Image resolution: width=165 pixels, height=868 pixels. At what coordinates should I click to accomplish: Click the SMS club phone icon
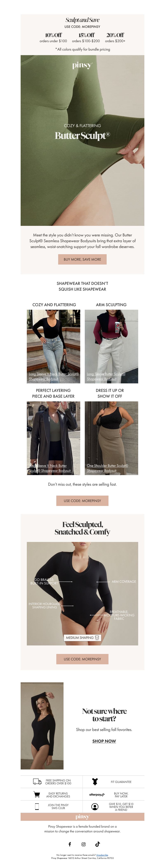(x=37, y=806)
